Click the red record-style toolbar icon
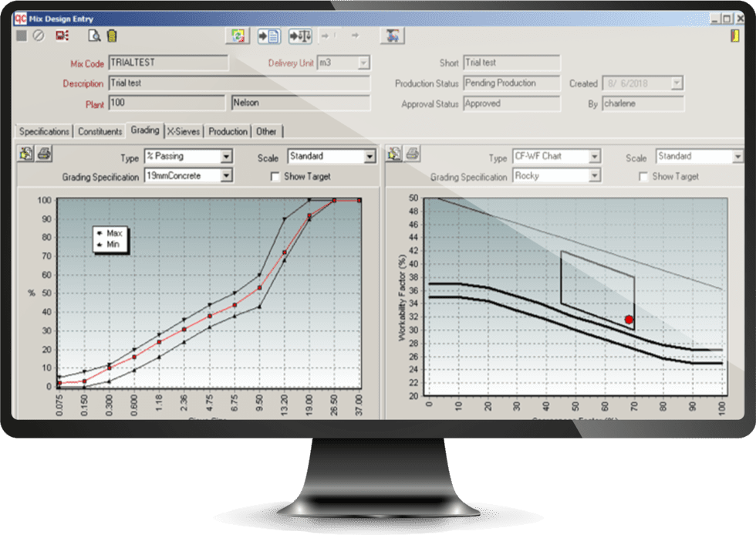The image size is (756, 535). point(61,36)
